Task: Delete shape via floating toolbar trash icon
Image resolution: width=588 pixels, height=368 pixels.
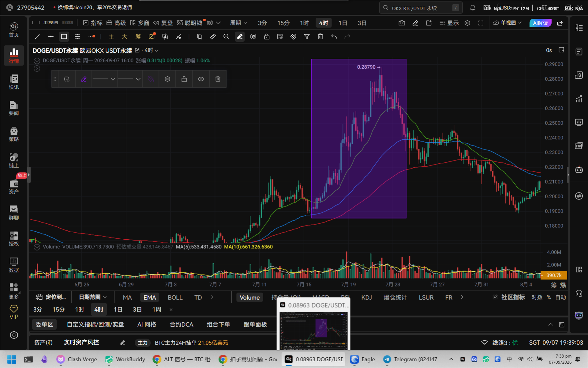Action: [x=218, y=79]
